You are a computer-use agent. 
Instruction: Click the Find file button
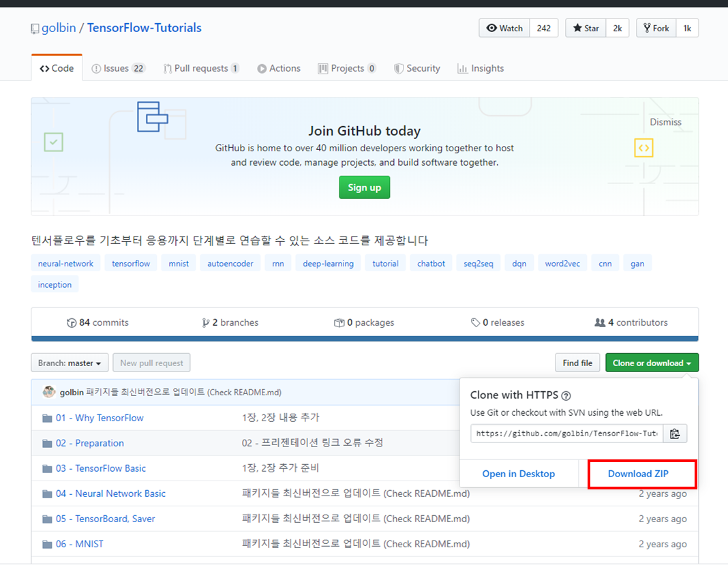coord(577,363)
